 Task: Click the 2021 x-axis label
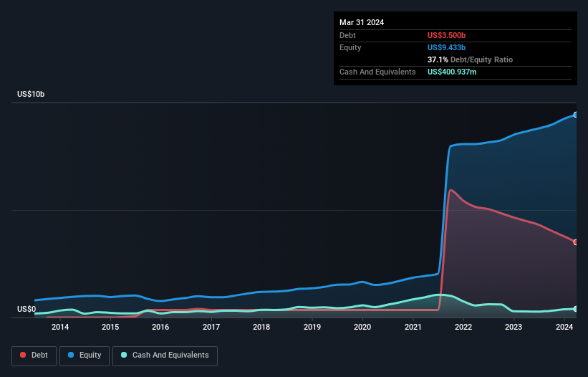point(413,327)
